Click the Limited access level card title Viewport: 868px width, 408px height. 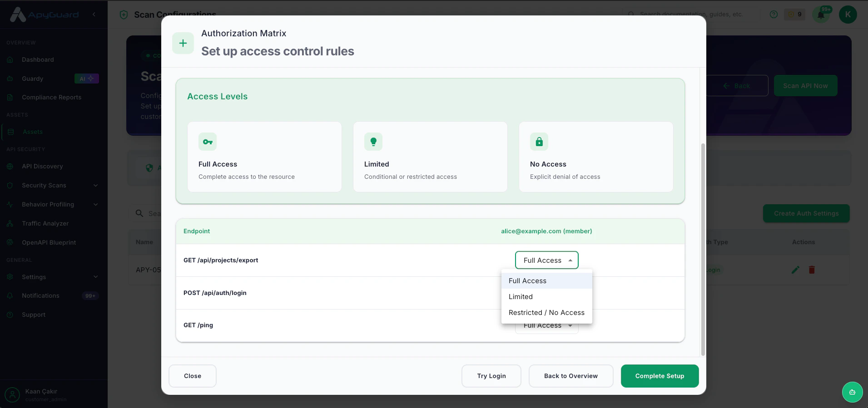point(377,164)
